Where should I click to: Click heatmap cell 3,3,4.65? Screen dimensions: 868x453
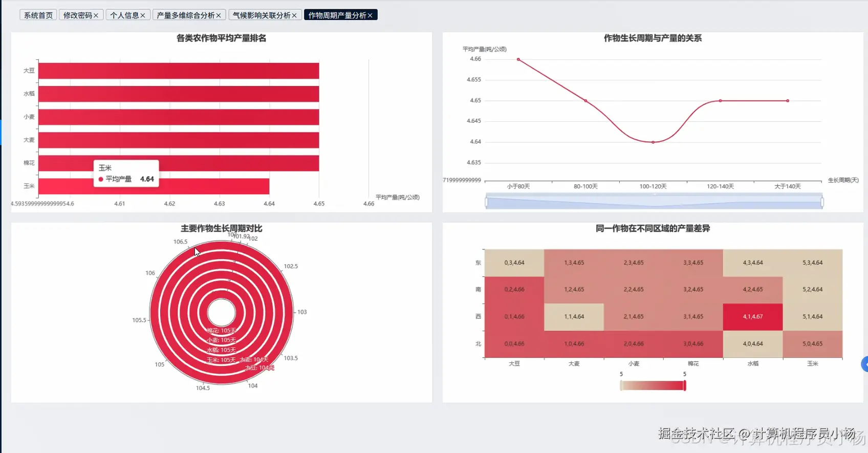point(693,263)
